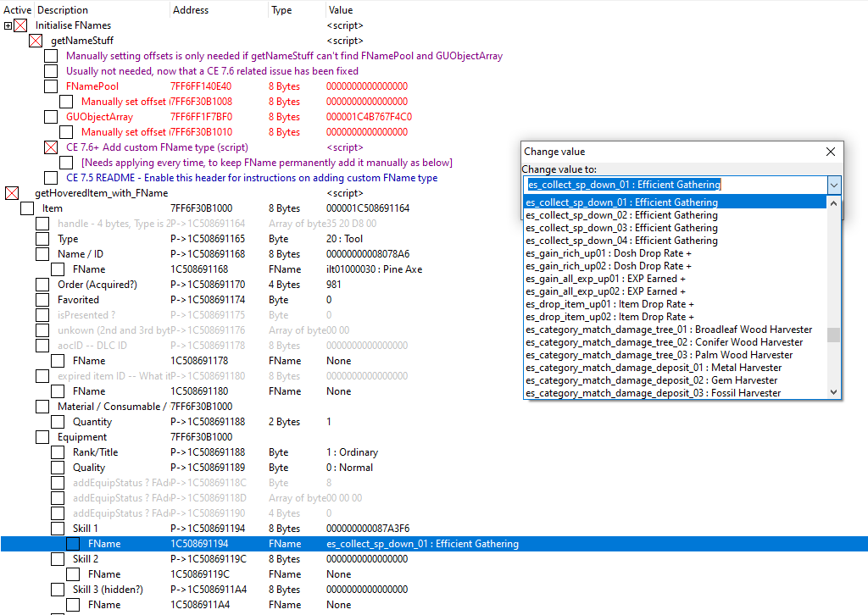The image size is (868, 615).
Task: Select the Name / ID value 00000000008078A6
Action: [368, 254]
